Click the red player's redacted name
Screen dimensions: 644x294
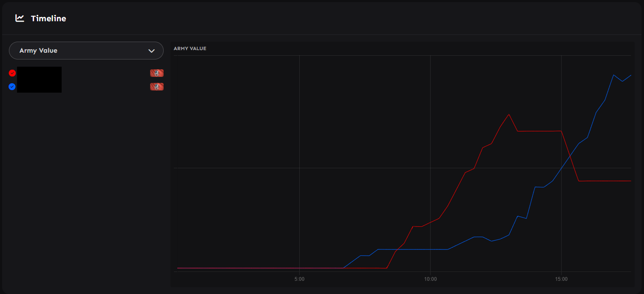coord(39,73)
